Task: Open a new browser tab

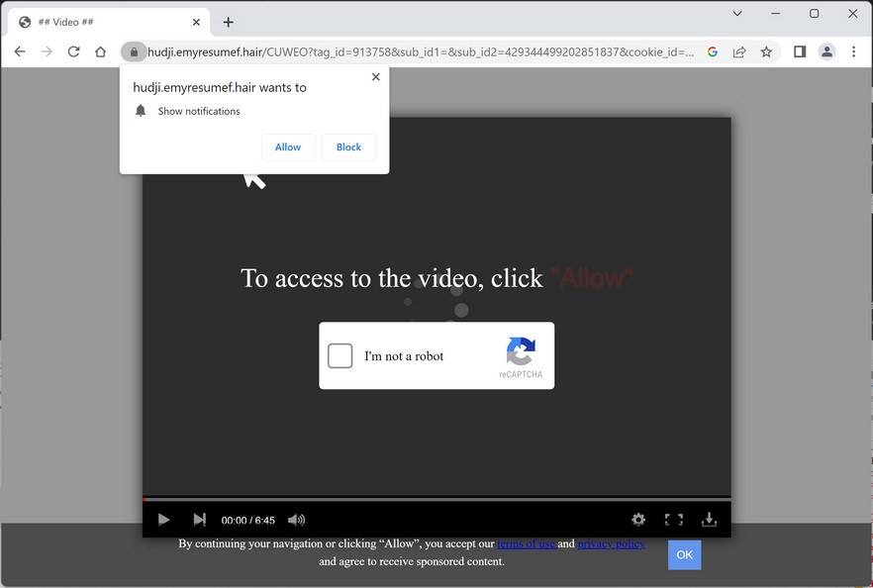Action: (x=229, y=22)
